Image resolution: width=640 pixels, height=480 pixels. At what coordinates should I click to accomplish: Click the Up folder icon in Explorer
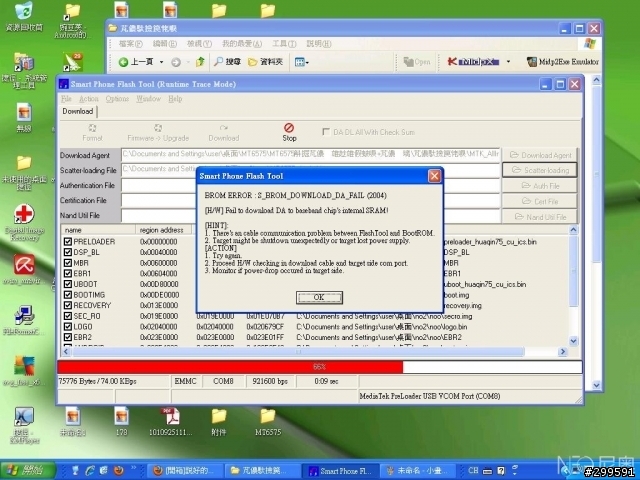(200, 62)
